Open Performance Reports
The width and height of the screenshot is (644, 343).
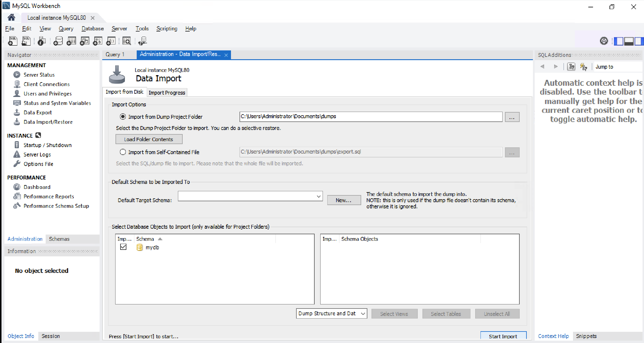click(x=49, y=197)
